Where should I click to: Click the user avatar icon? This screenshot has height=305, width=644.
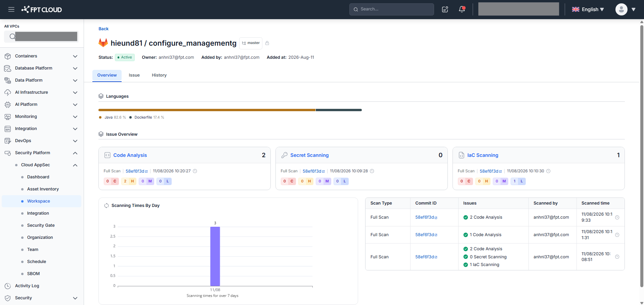tap(621, 9)
